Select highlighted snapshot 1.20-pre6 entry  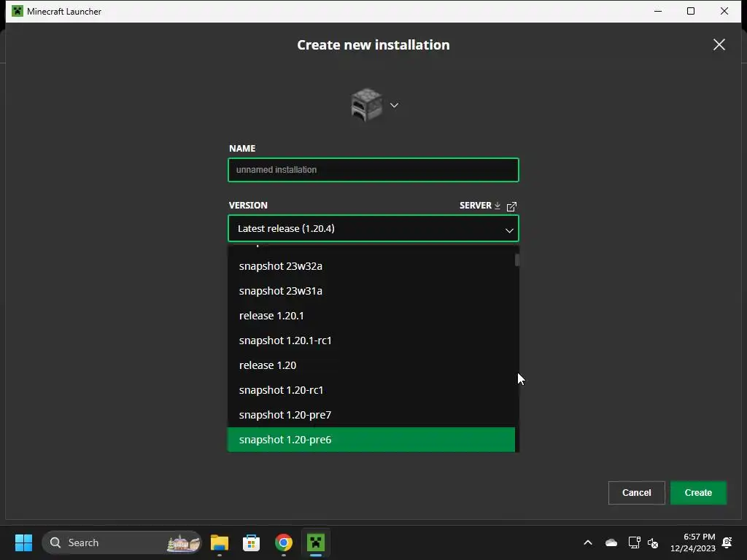371,440
